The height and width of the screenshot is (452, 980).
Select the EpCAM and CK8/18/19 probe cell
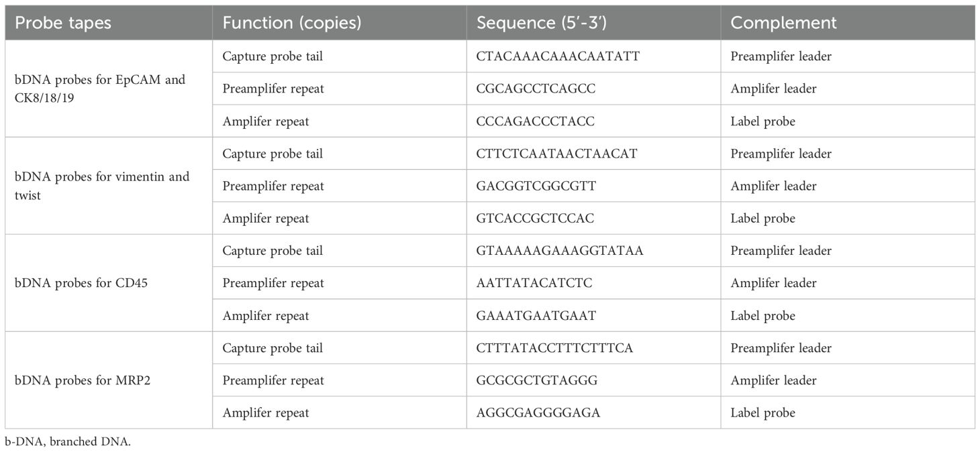[x=100, y=89]
